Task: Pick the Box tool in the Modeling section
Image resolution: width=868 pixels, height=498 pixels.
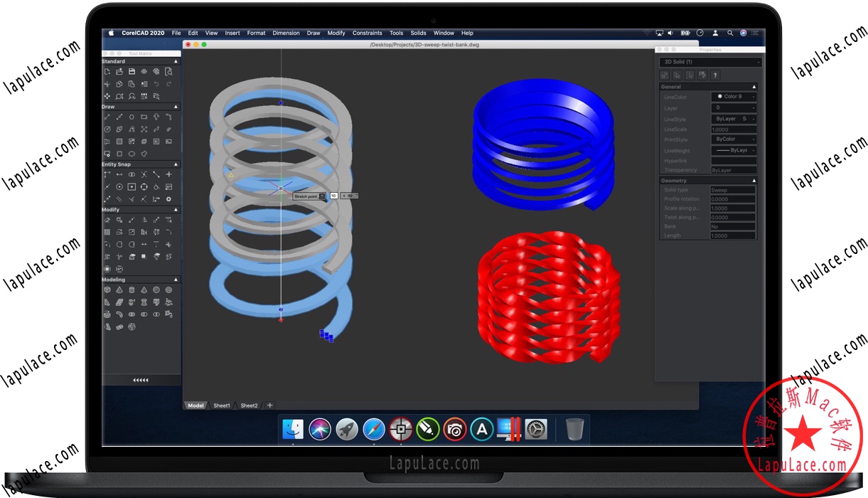Action: [107, 290]
